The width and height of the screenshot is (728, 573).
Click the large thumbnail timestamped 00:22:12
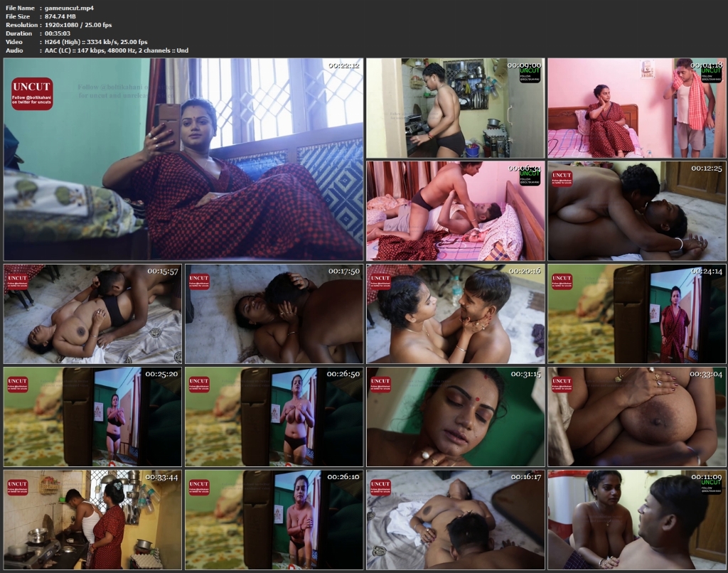tap(183, 159)
